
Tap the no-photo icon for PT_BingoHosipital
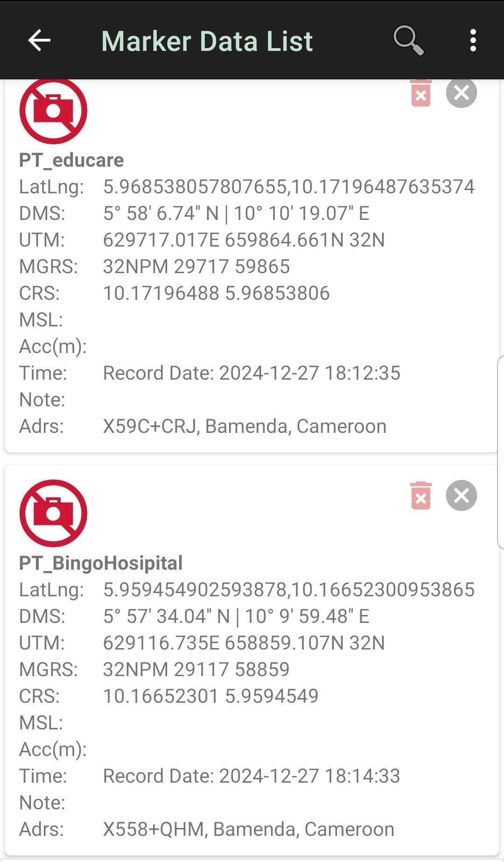click(53, 513)
